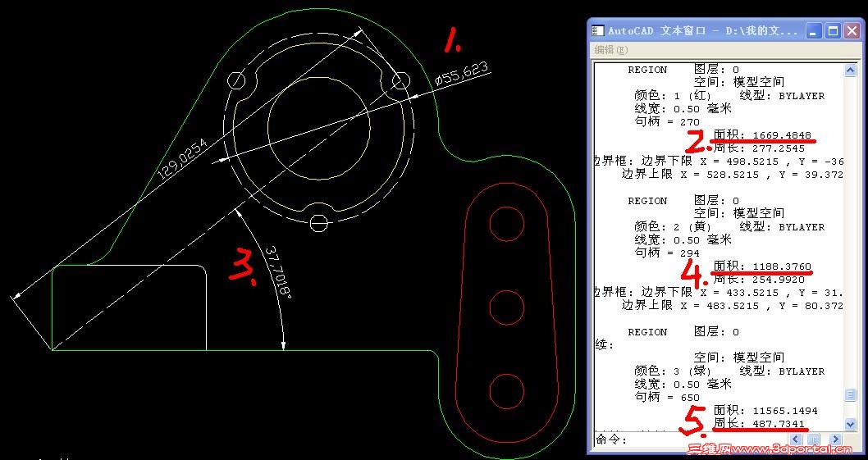Close the AutoCAD text window
The height and width of the screenshot is (460, 868).
point(852,30)
